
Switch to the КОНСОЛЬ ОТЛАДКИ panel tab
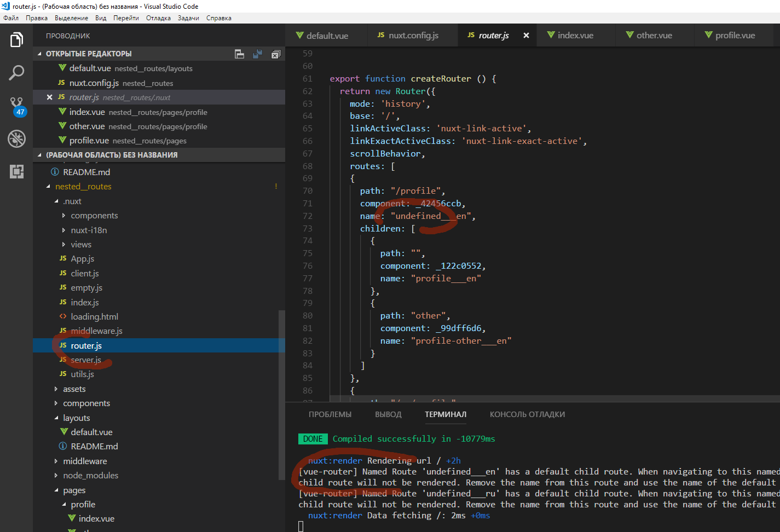pyautogui.click(x=527, y=414)
